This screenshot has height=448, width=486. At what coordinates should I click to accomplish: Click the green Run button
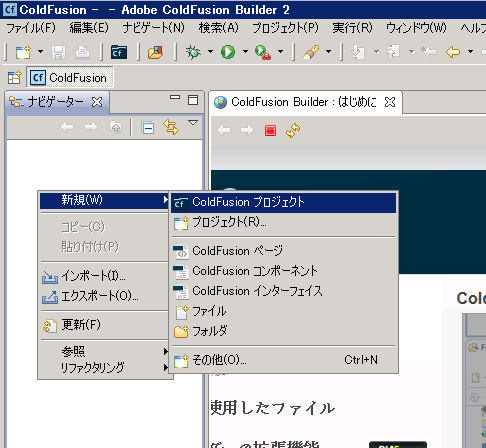click(x=228, y=52)
